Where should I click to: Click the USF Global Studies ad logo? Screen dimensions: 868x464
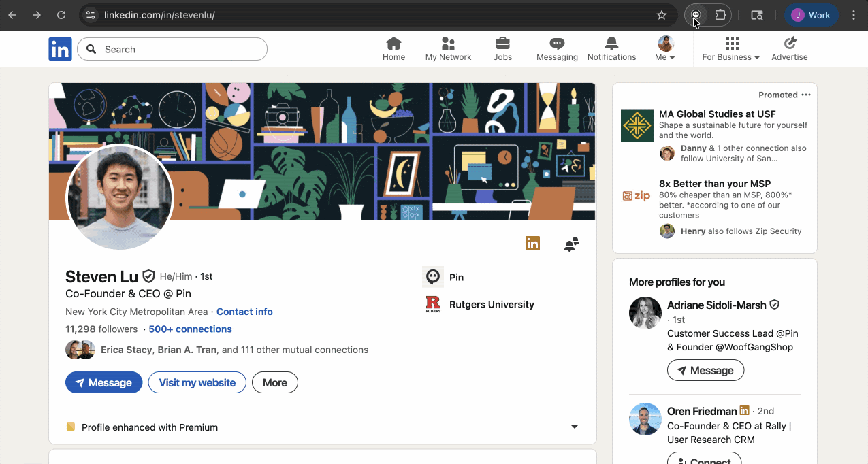[637, 125]
